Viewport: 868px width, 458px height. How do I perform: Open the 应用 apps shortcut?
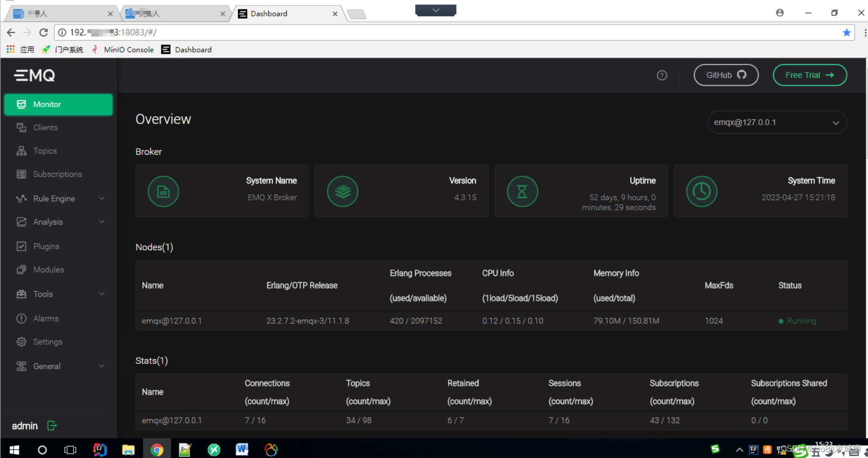[x=20, y=49]
